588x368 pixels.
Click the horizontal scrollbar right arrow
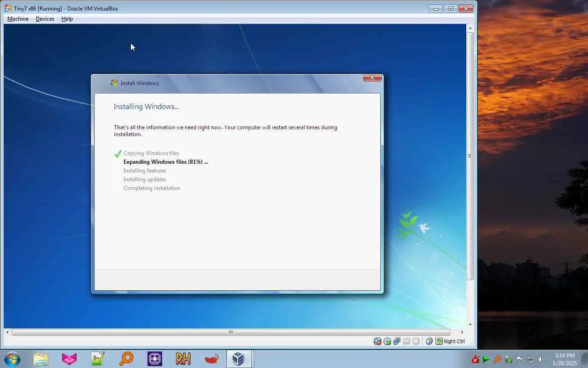(462, 332)
